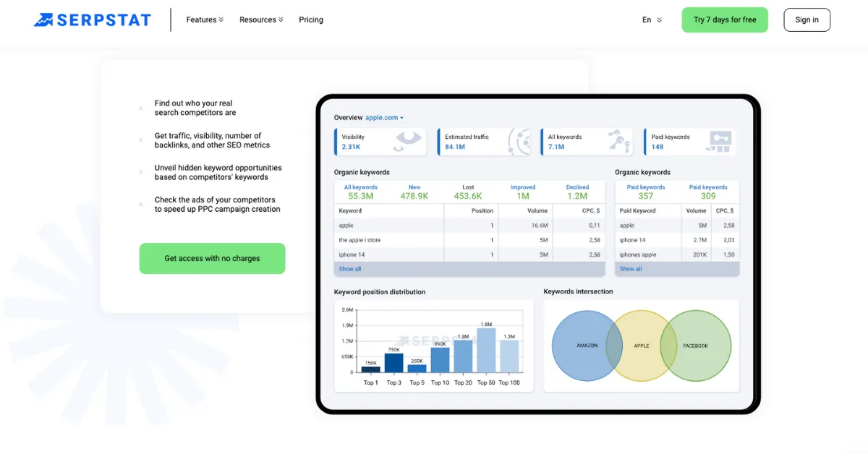This screenshot has width=868, height=454.
Task: Expand the Features menu chevron
Action: (x=220, y=20)
